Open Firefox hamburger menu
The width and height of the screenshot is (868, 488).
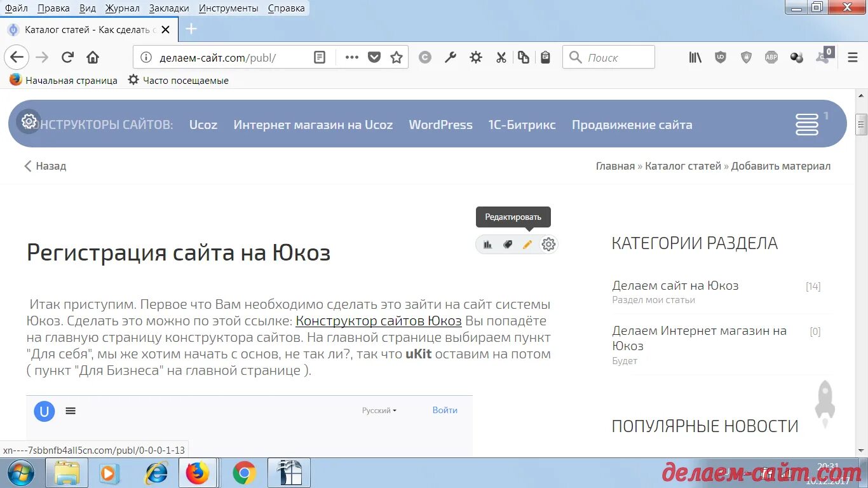(x=853, y=58)
